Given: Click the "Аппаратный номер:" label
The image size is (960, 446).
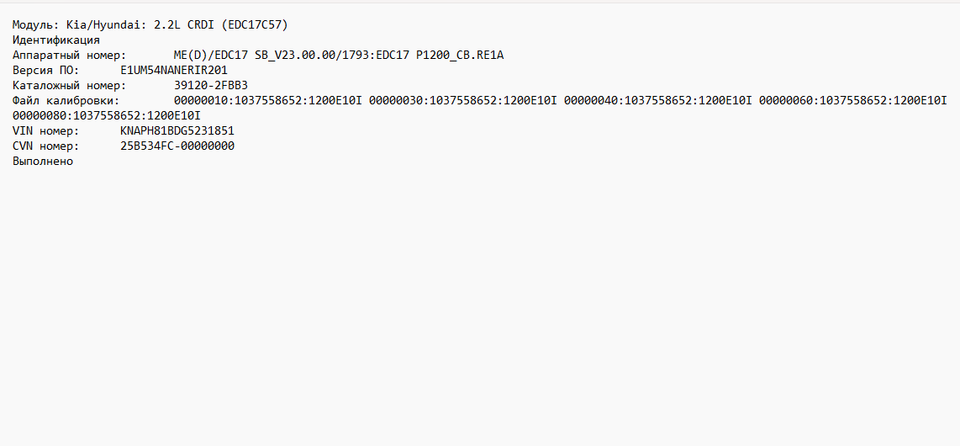Looking at the screenshot, I should click(69, 55).
